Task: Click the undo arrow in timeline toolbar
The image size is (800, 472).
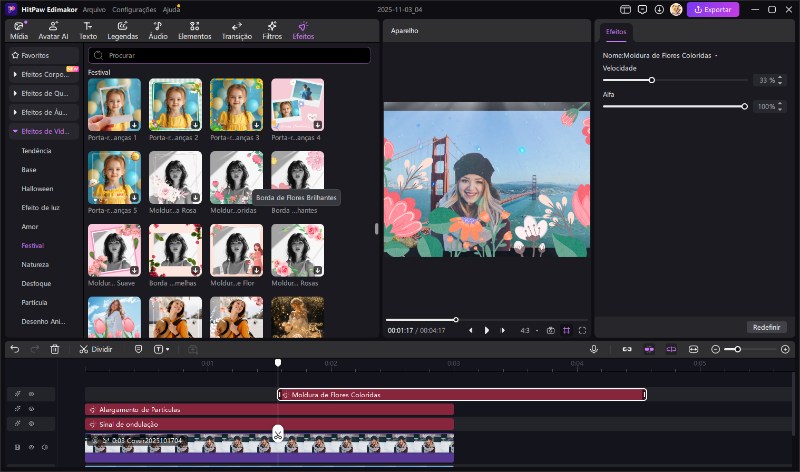Action: tap(14, 349)
